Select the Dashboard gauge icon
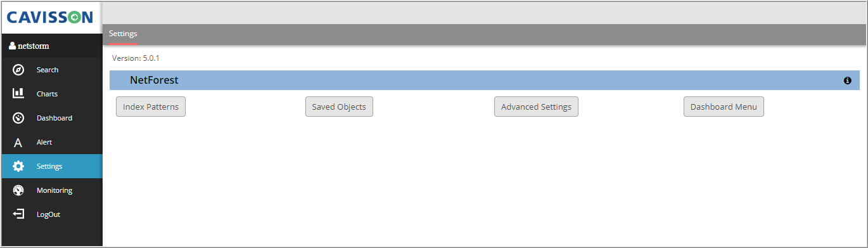This screenshot has width=868, height=248. point(18,118)
